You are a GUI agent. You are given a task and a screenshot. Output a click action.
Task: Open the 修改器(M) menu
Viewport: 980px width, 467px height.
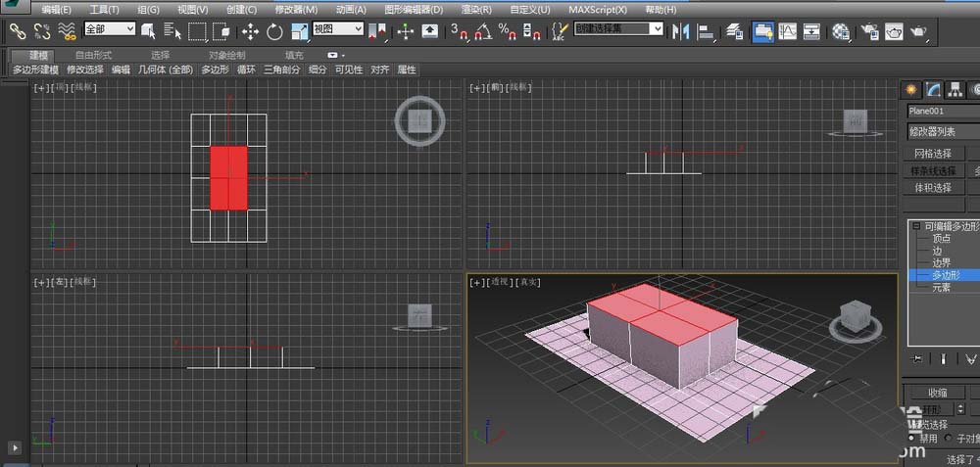(296, 10)
